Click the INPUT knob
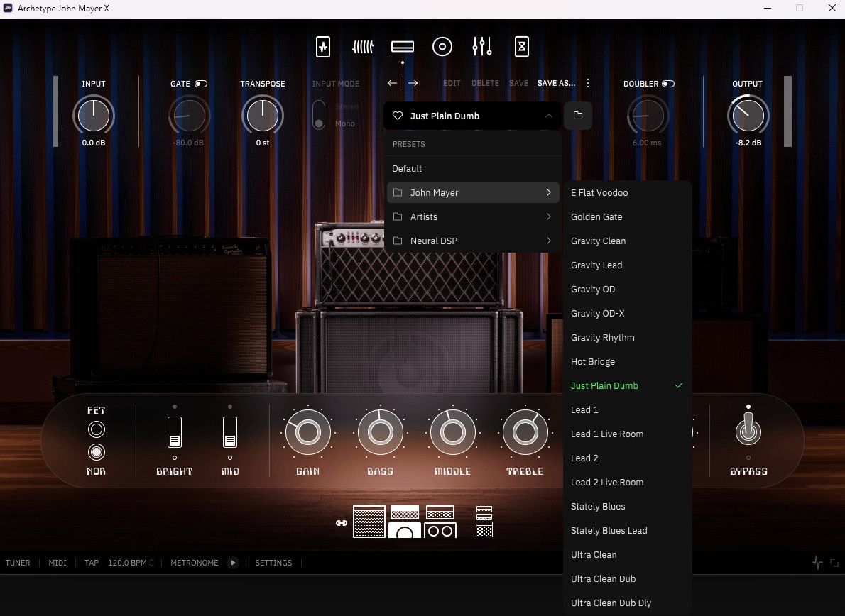 coord(94,115)
